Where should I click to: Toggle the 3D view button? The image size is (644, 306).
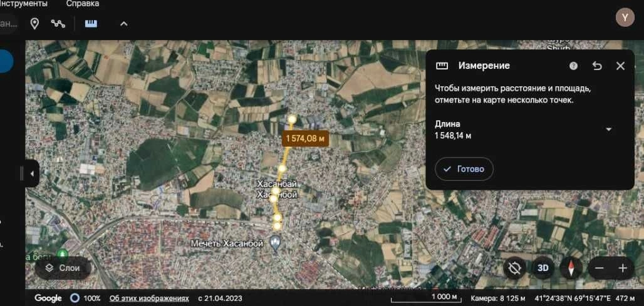(x=543, y=268)
